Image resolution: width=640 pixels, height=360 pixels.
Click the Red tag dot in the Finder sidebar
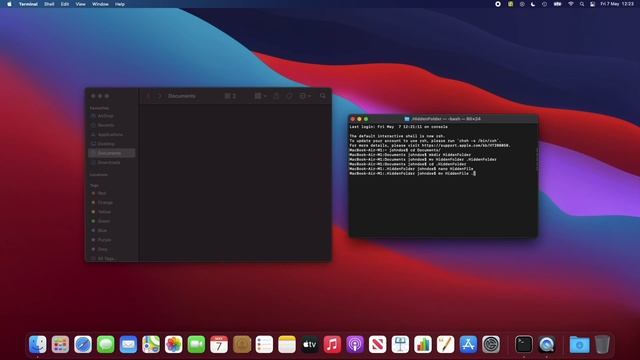point(93,193)
